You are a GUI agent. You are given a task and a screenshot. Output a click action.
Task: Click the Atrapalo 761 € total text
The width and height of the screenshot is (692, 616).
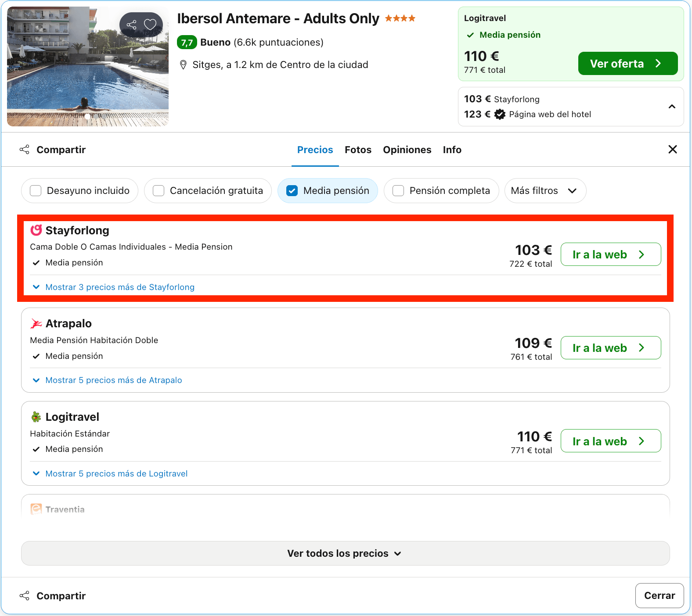(x=531, y=357)
